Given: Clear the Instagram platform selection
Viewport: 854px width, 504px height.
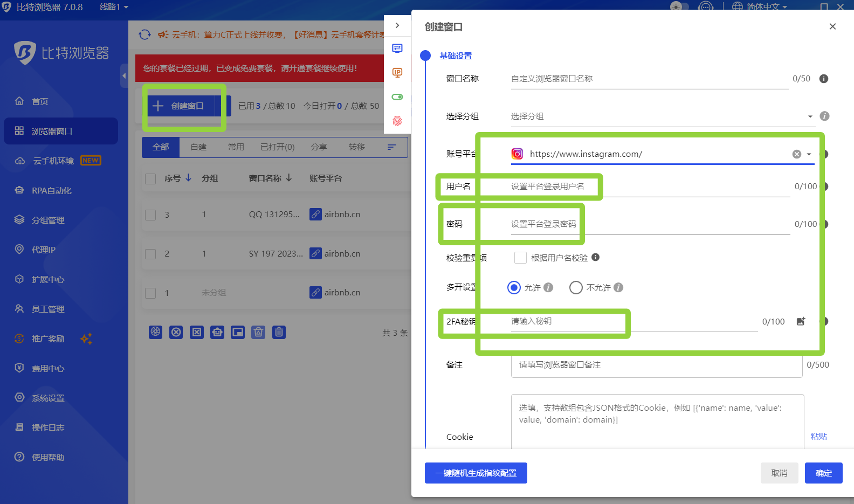Looking at the screenshot, I should click(x=796, y=154).
